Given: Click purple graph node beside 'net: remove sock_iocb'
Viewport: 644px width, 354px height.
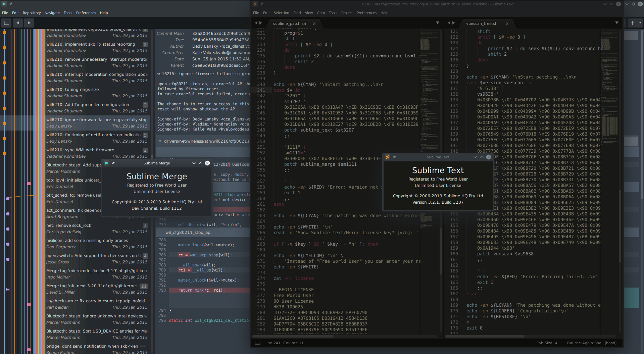Looking at the screenshot, I should point(8,229).
